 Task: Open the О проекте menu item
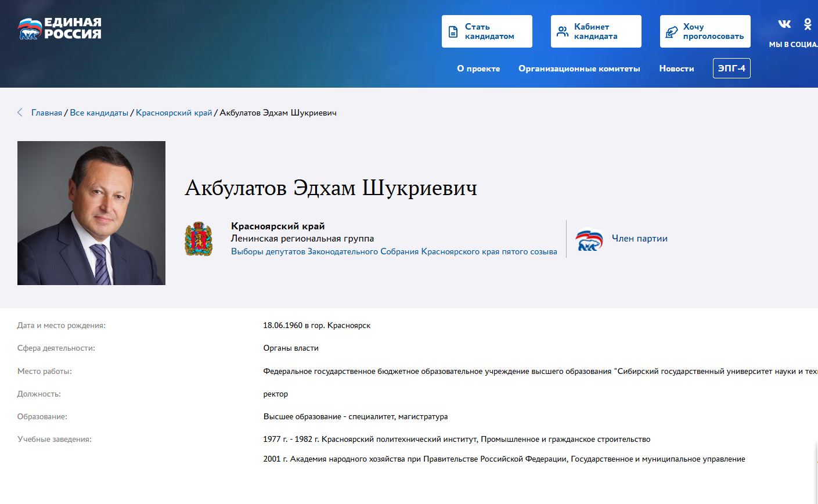point(478,69)
